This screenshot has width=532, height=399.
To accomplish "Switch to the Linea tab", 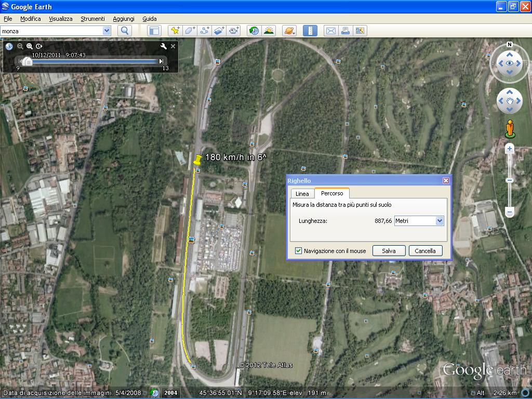I will pos(302,194).
